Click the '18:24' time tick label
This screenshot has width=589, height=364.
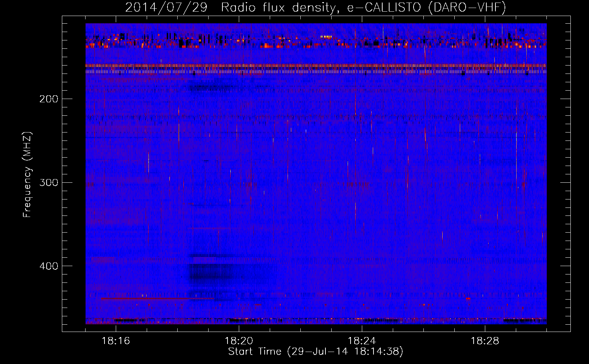(x=362, y=341)
